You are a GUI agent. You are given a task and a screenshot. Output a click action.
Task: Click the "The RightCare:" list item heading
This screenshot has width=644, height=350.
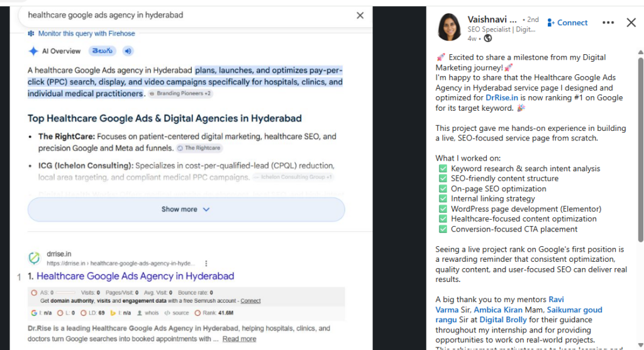67,137
